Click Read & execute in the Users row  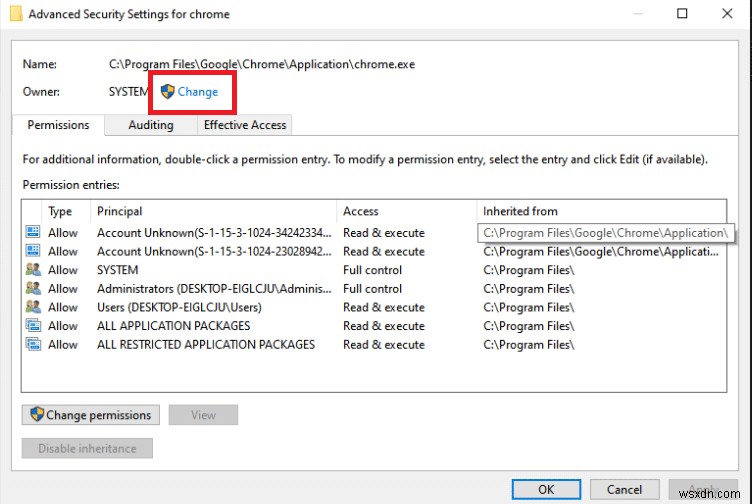click(x=384, y=307)
